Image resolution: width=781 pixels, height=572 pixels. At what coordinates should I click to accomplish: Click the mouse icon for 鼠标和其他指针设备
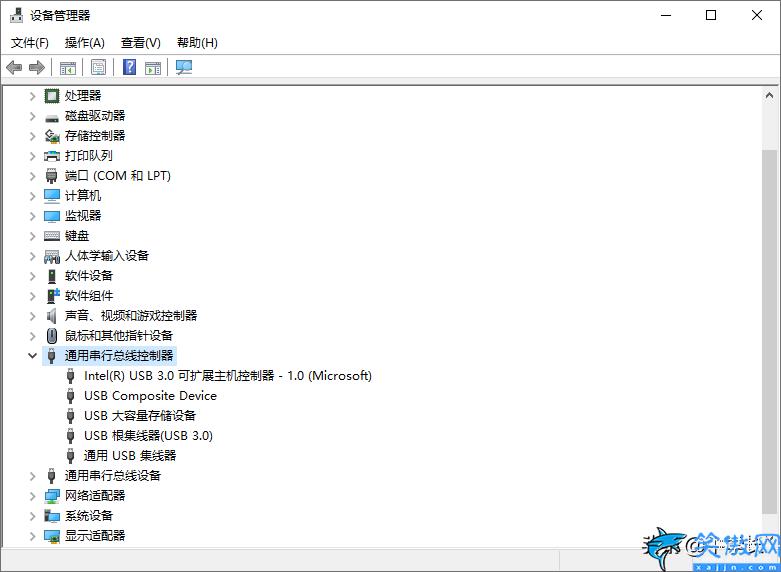[52, 336]
